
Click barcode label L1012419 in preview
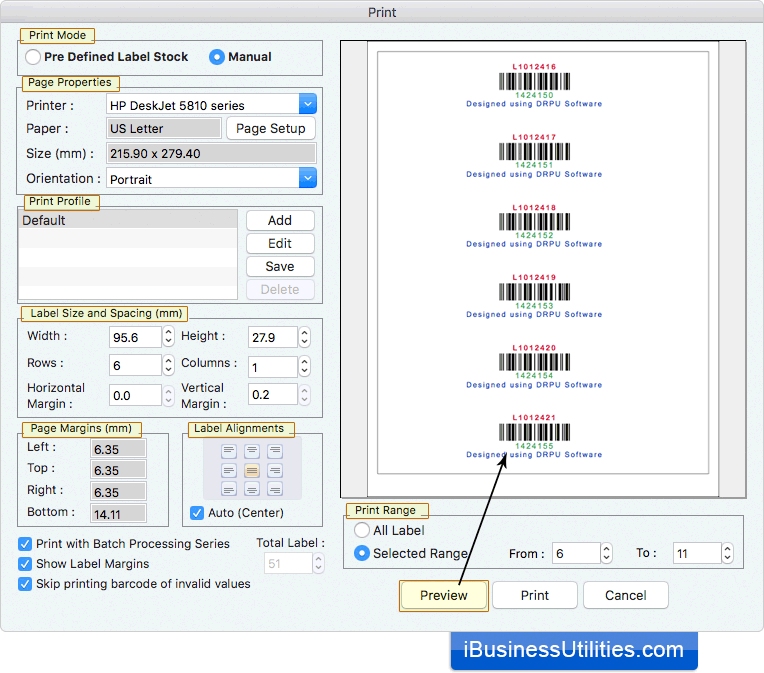pyautogui.click(x=534, y=296)
